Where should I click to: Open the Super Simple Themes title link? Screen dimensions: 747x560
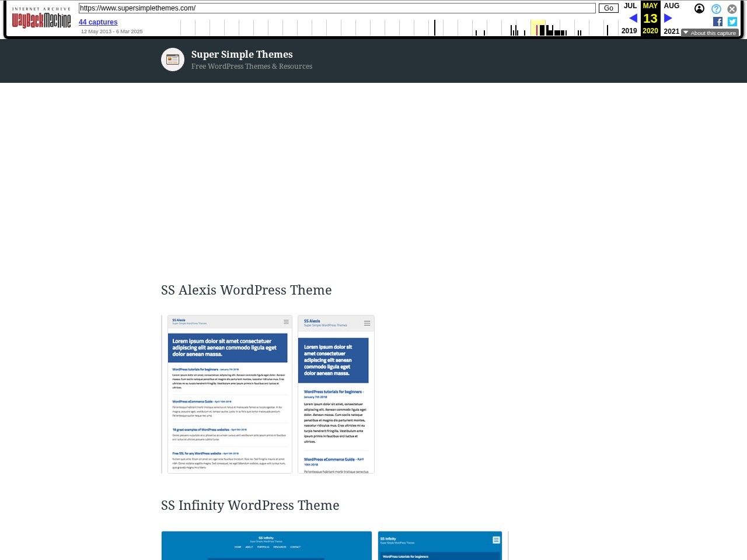242,54
